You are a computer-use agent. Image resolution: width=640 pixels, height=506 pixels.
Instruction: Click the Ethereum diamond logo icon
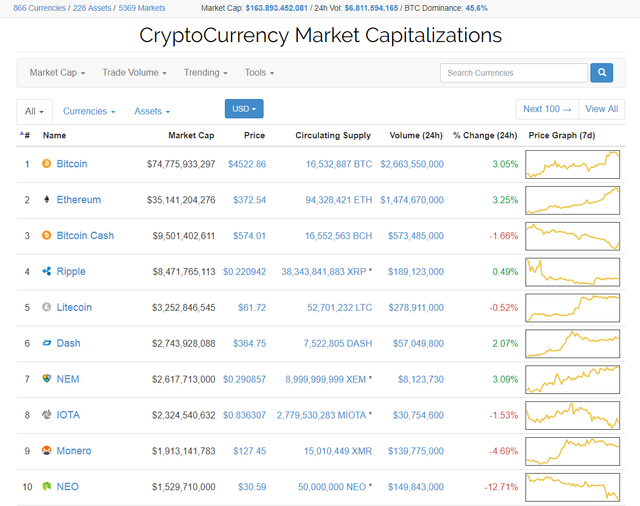pyautogui.click(x=47, y=200)
